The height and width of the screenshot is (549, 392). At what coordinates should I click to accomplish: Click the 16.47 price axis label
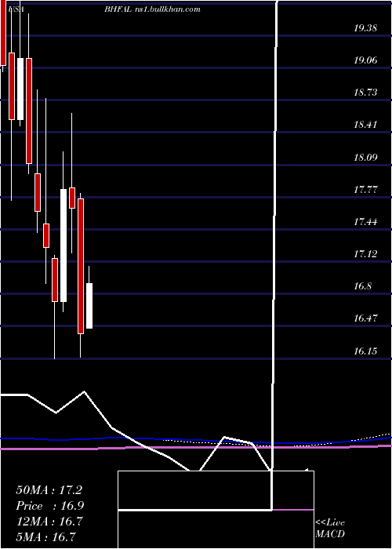365,318
